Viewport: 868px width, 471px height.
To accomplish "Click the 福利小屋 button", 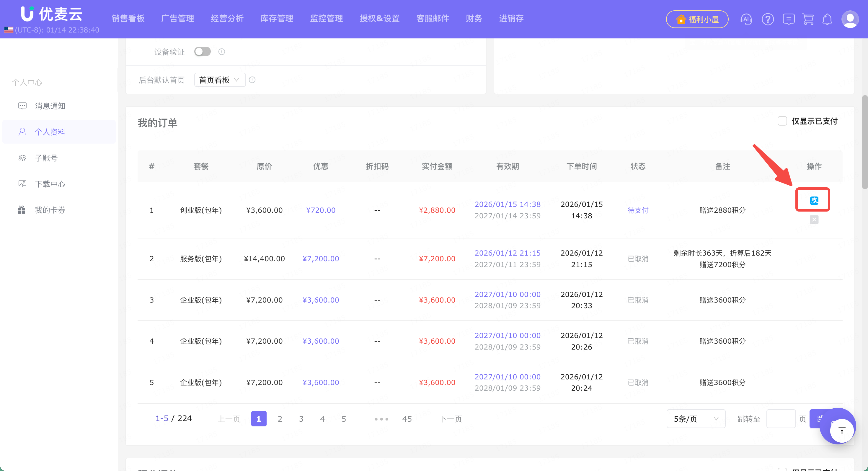I will click(x=697, y=19).
